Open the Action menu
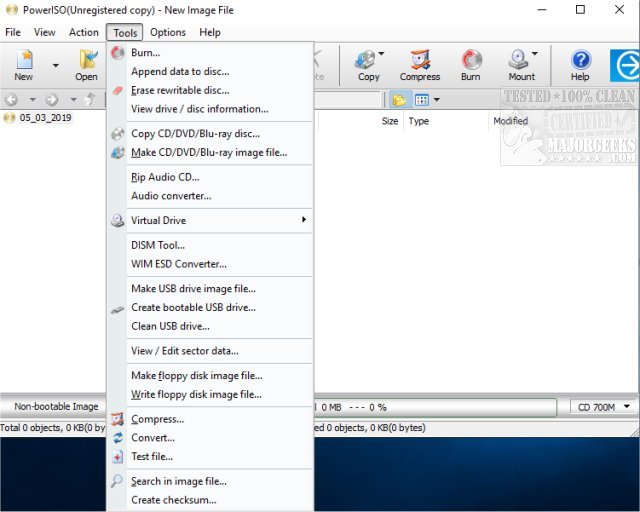This screenshot has height=512, width=640. (84, 32)
